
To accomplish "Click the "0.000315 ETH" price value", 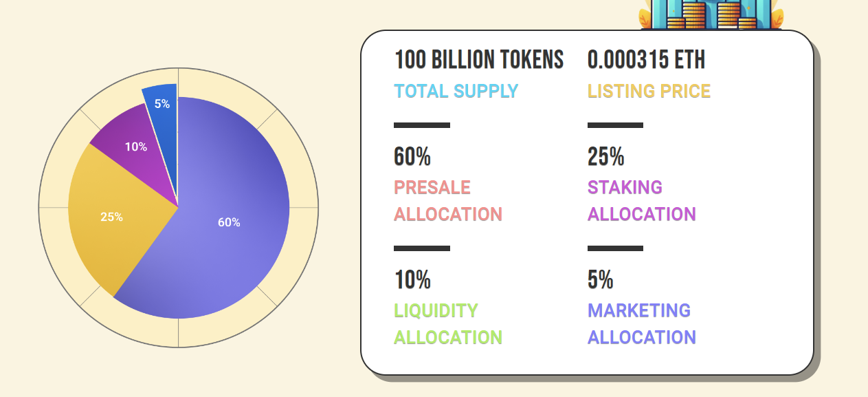I will coord(646,60).
